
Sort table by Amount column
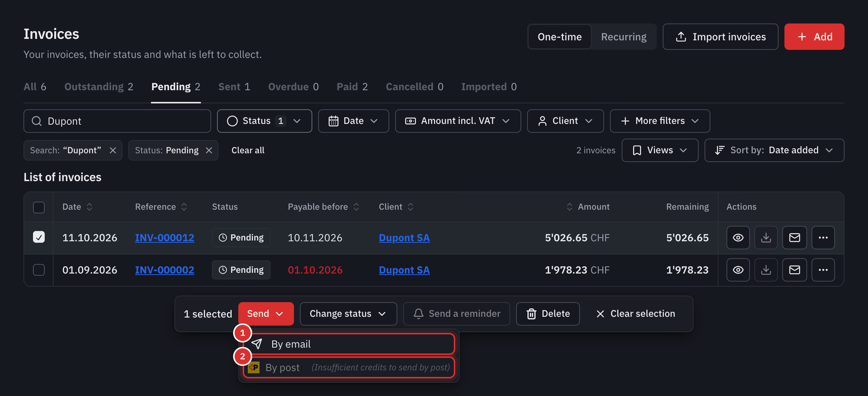pos(569,207)
